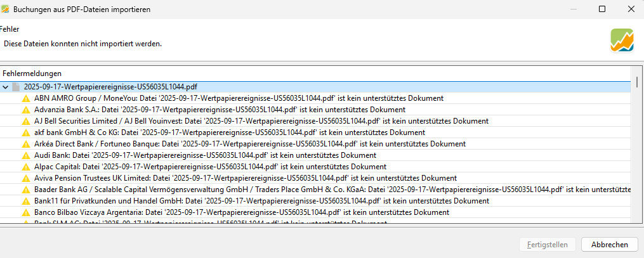Click the warning icon beside AJ Bell Securities
644x258 pixels.
pos(26,121)
